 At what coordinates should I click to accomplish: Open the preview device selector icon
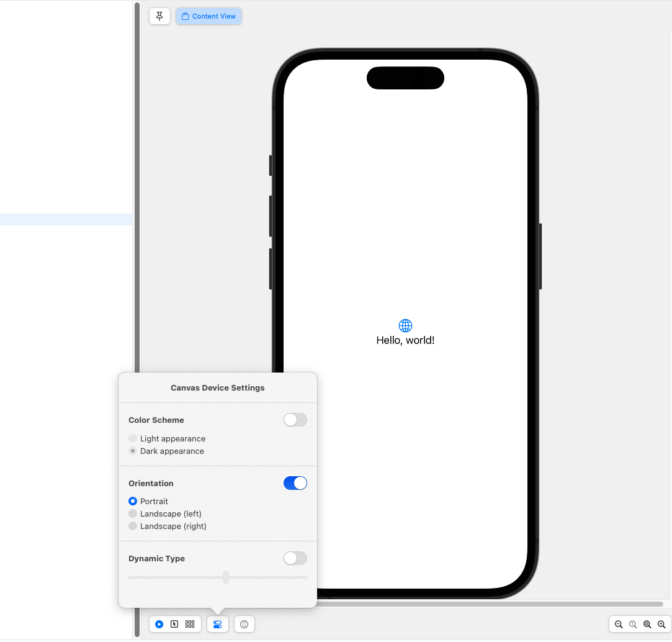pyautogui.click(x=244, y=624)
